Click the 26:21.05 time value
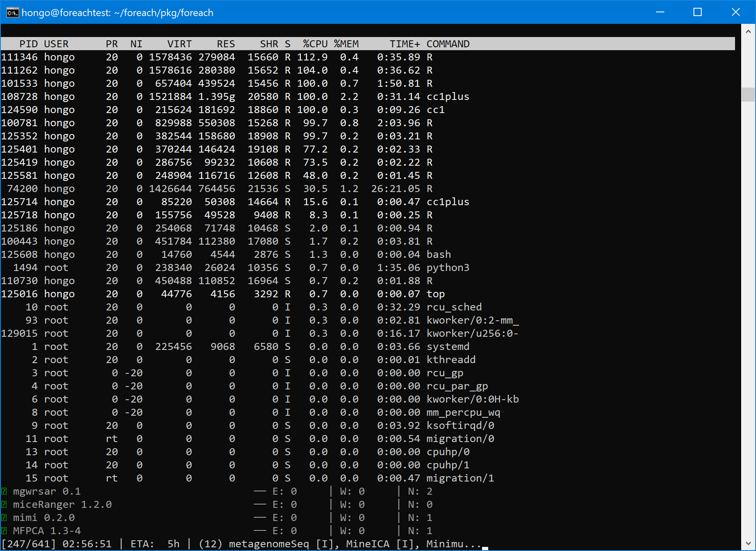 click(396, 189)
